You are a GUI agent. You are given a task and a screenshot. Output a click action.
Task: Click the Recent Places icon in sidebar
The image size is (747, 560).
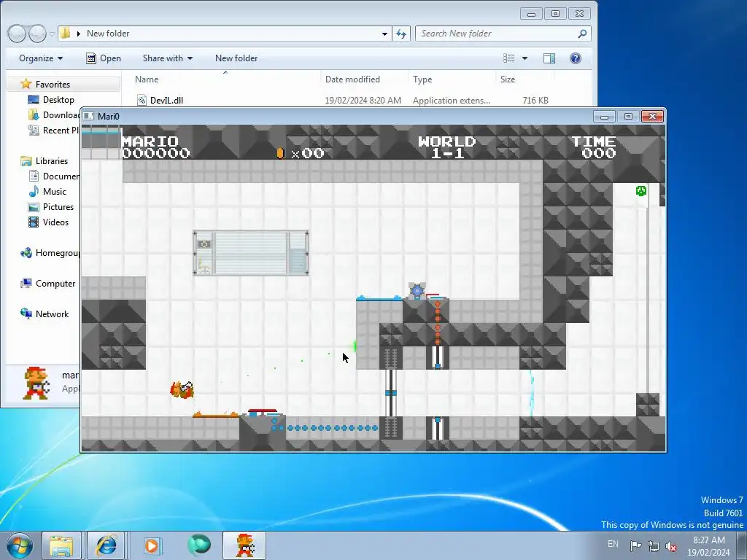(x=34, y=130)
